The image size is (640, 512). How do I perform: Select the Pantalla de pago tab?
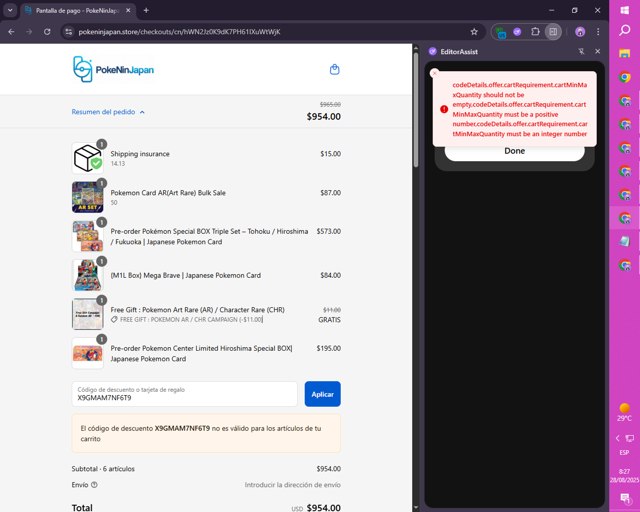(78, 11)
